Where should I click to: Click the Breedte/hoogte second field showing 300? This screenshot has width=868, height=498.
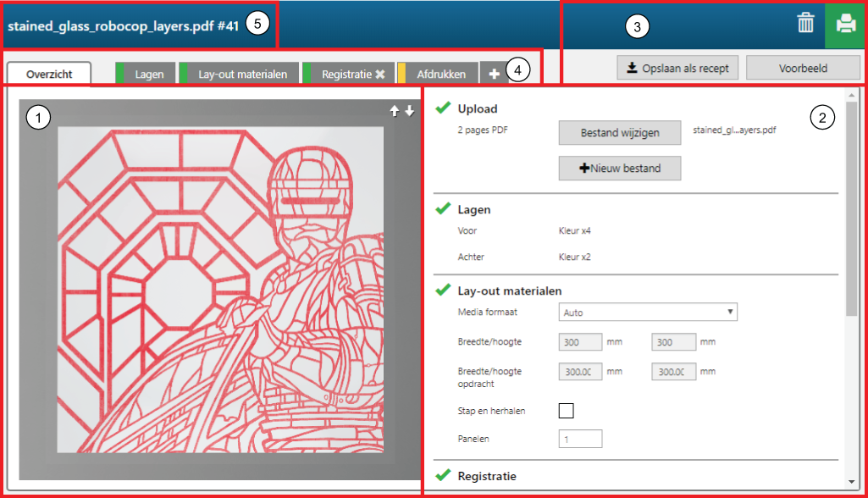click(674, 342)
